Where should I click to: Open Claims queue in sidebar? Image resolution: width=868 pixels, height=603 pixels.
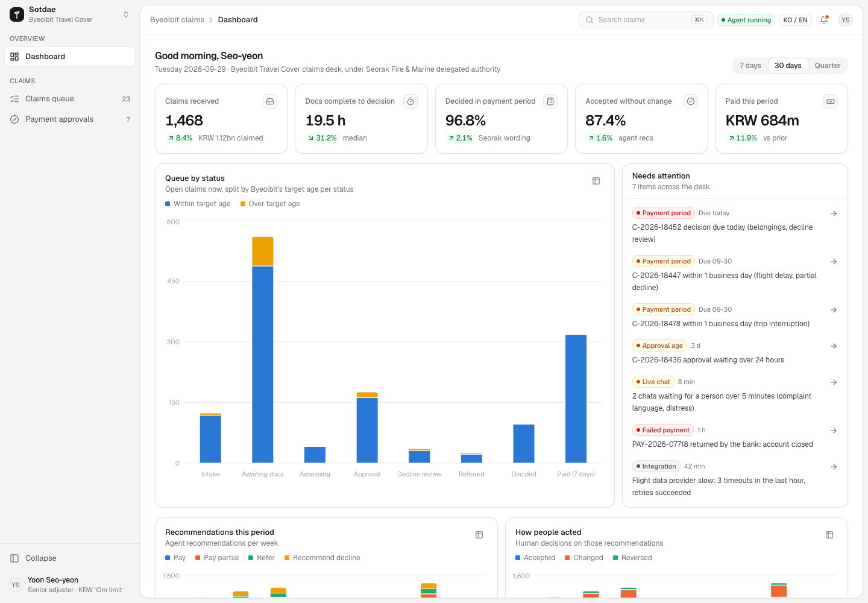point(70,99)
